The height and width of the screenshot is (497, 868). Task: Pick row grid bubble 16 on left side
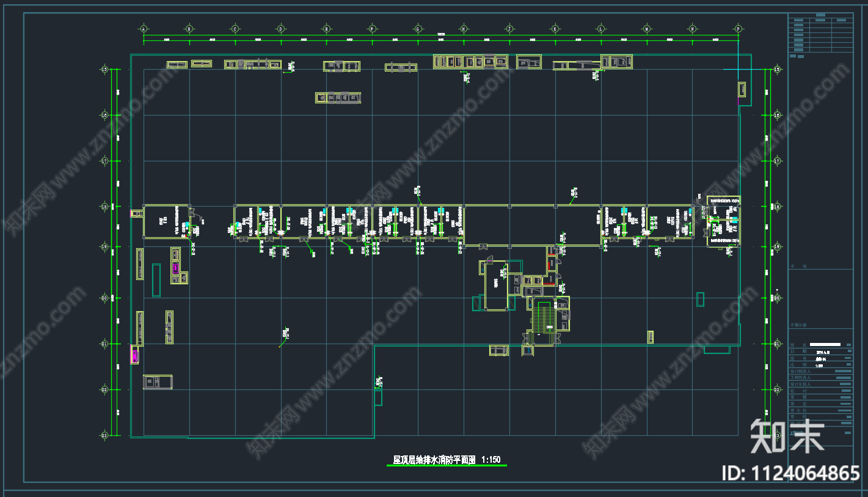[x=104, y=115]
